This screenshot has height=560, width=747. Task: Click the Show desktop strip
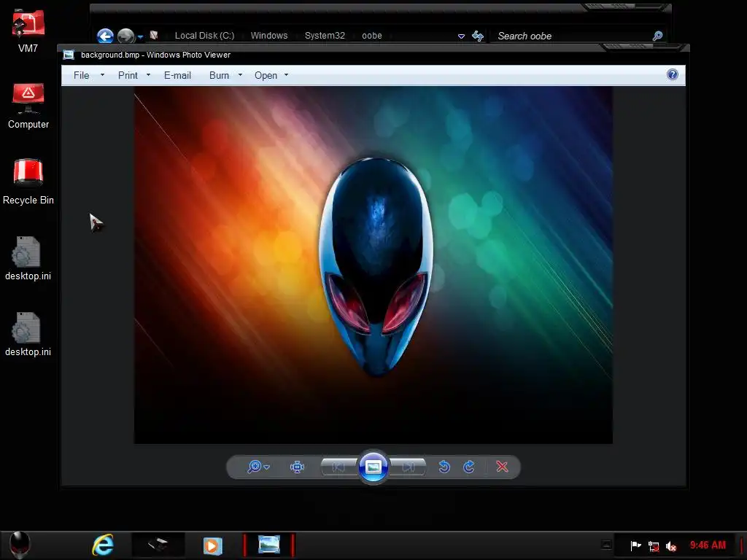pos(743,545)
